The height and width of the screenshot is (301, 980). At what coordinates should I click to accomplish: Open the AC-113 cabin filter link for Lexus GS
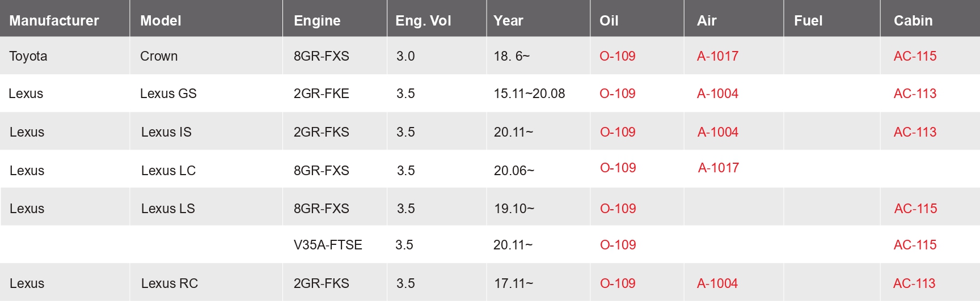click(x=915, y=94)
